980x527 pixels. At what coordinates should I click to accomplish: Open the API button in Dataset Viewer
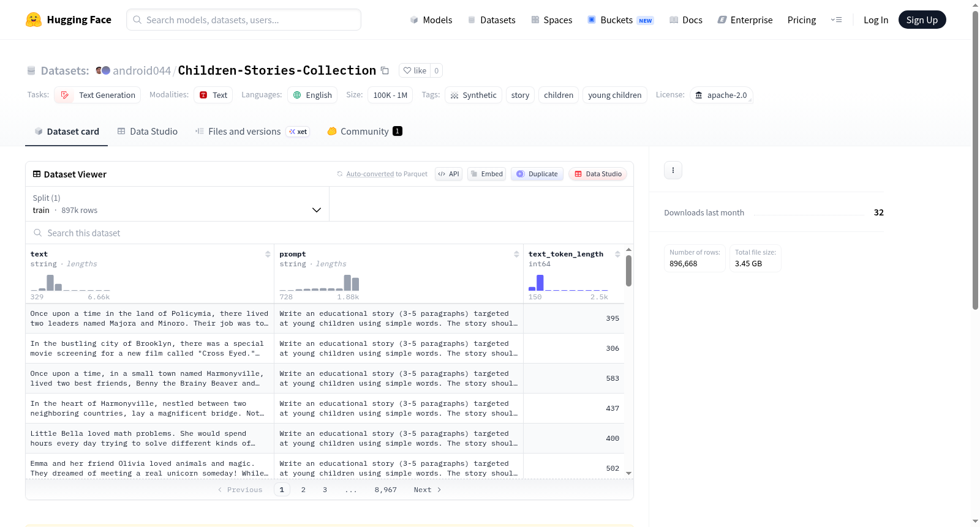[x=448, y=174]
